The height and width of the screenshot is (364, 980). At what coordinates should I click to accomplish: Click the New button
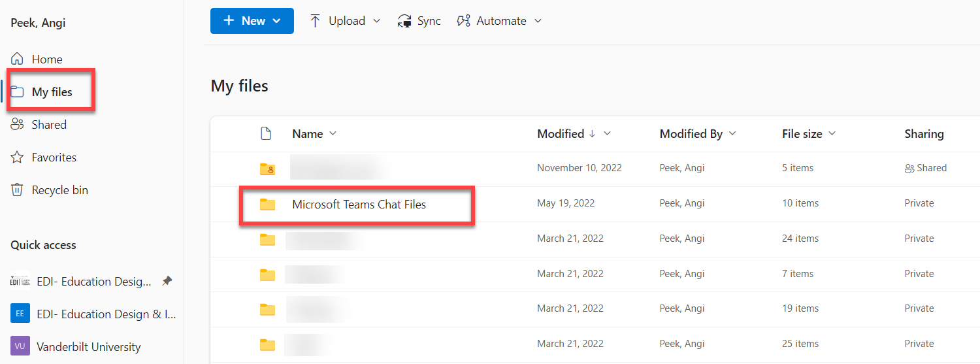click(x=252, y=21)
